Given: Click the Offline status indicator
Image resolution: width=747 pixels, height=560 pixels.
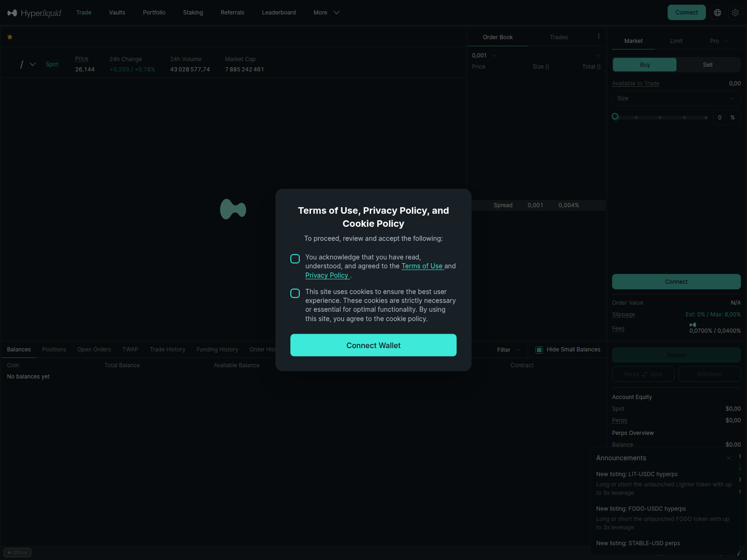Looking at the screenshot, I should 17,553.
